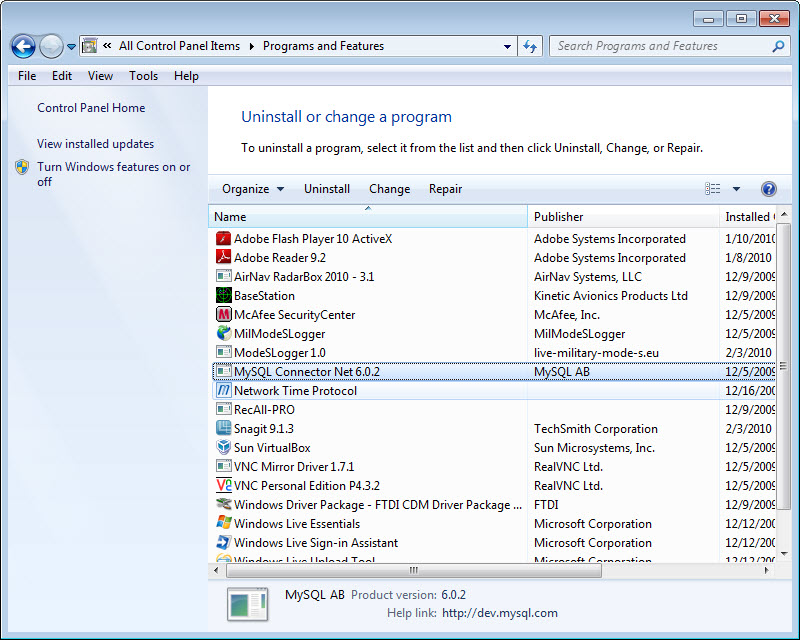This screenshot has width=800, height=640.
Task: Click the change view icon
Action: click(x=713, y=189)
